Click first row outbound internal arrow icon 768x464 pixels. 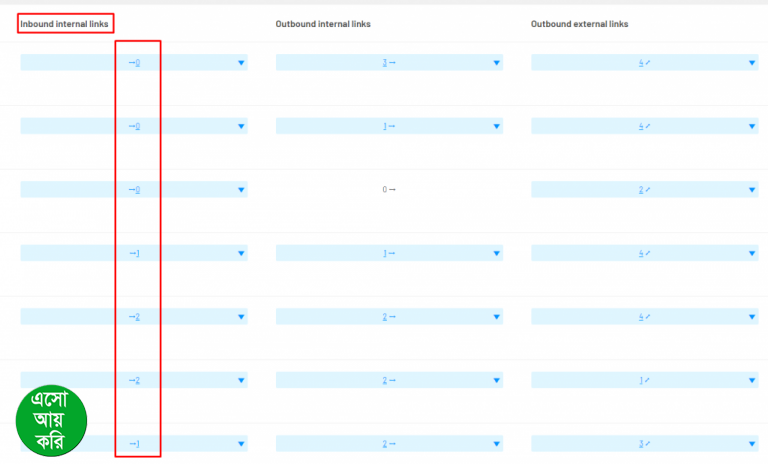pos(392,63)
